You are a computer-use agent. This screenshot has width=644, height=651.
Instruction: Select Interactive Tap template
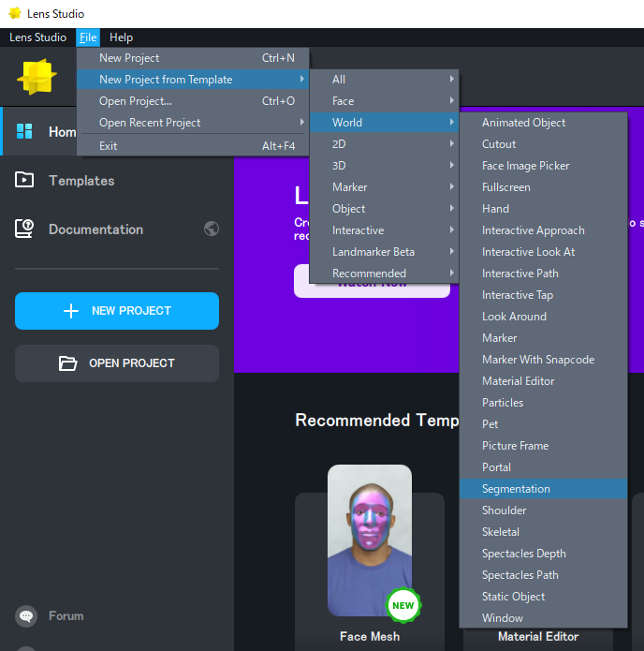(543, 295)
